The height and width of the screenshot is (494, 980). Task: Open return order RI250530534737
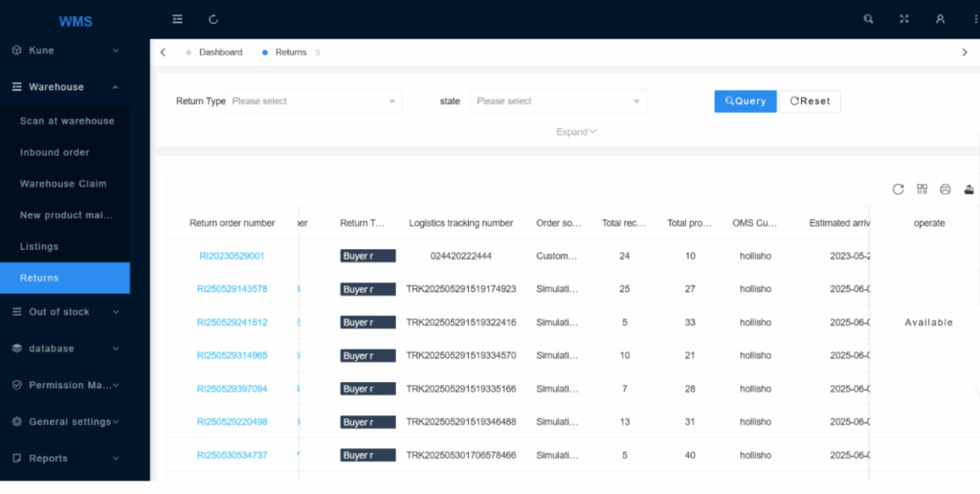tap(232, 455)
